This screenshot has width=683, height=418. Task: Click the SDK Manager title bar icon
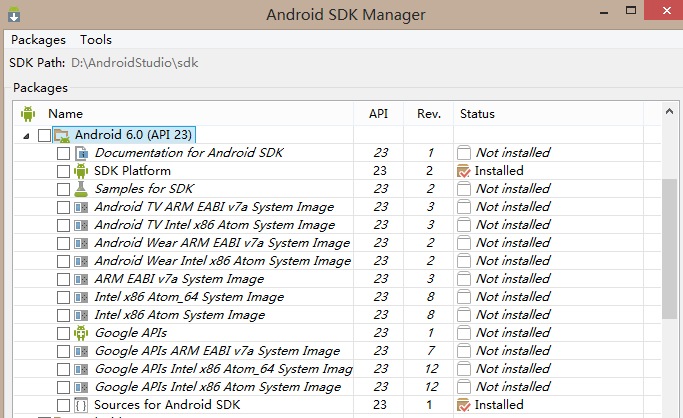pos(14,14)
